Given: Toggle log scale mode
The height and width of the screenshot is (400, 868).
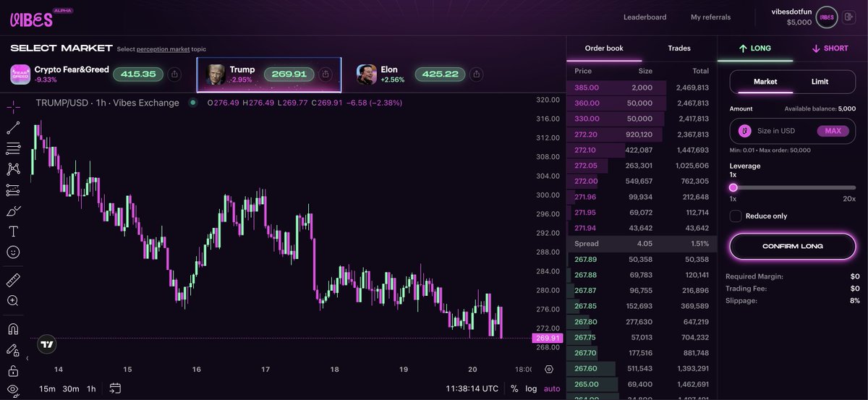Looking at the screenshot, I should (x=531, y=388).
